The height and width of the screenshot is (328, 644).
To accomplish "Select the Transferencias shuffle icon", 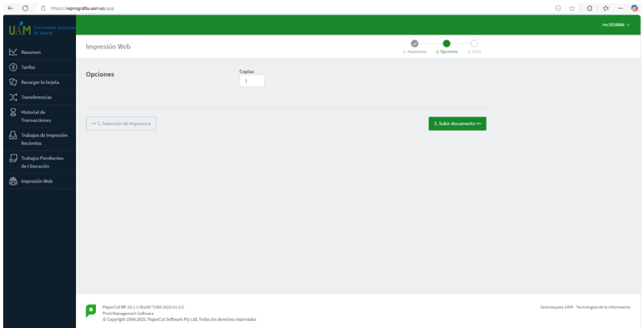I will coord(13,98).
